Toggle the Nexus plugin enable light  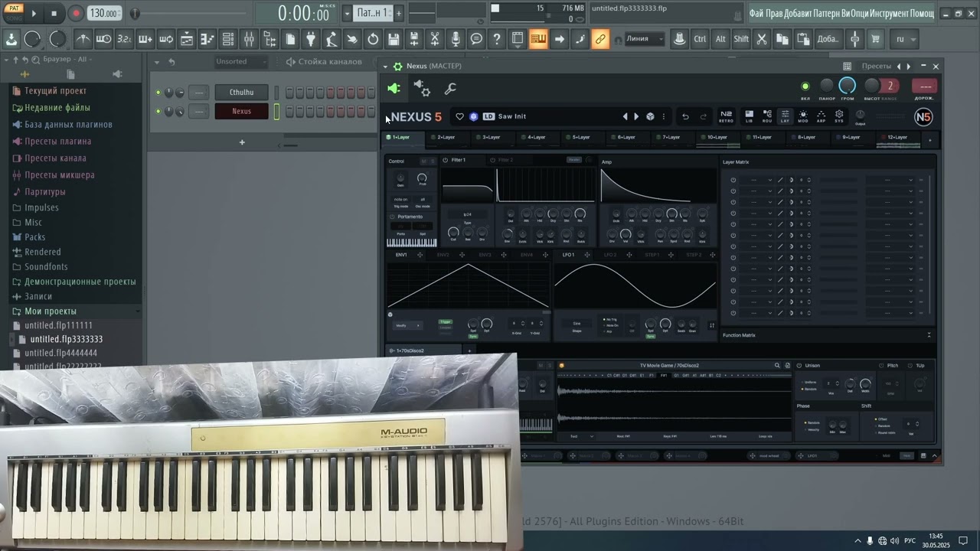point(805,86)
